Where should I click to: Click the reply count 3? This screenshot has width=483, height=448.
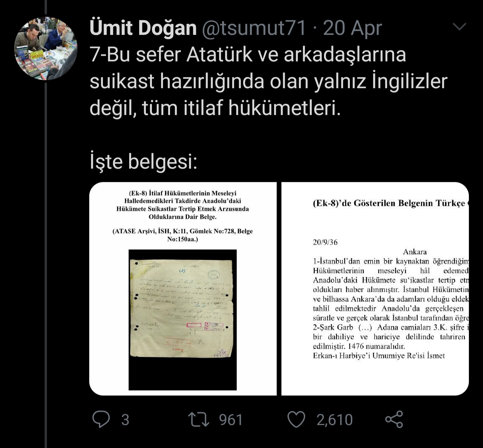click(x=125, y=420)
